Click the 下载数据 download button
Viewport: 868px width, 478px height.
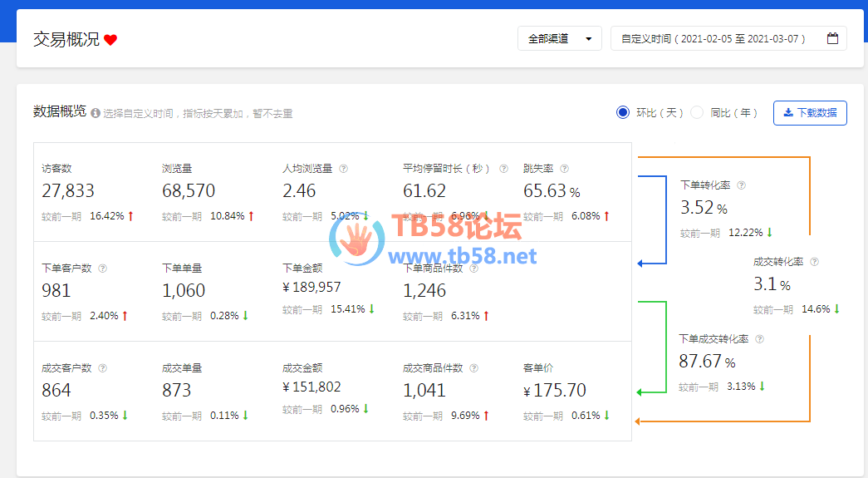tap(810, 113)
